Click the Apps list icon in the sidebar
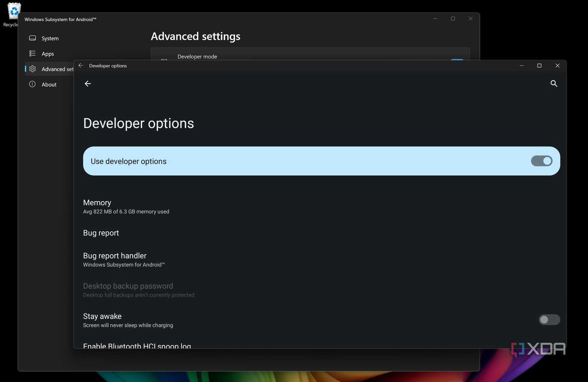 [x=32, y=53]
